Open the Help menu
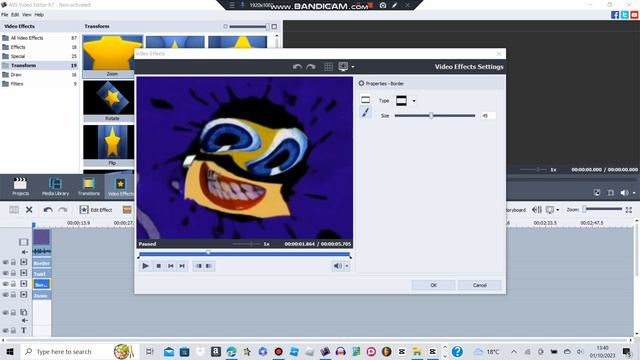 [x=39, y=15]
